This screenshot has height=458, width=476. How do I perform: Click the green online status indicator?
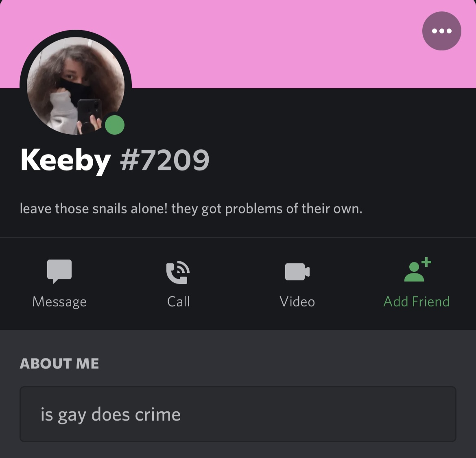pyautogui.click(x=115, y=125)
